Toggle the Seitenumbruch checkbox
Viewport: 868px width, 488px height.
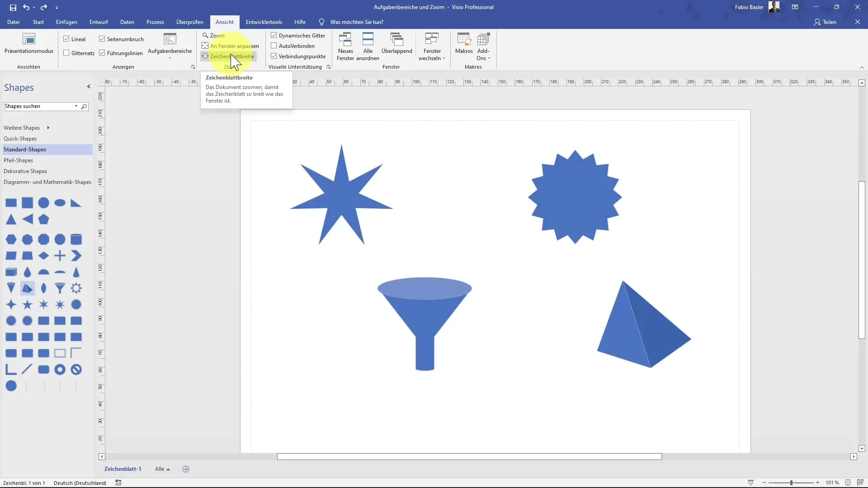click(102, 39)
